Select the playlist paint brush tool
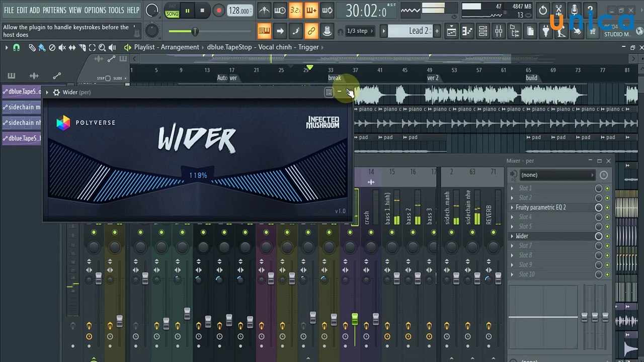Screen dimensions: 644x362 coord(42,47)
